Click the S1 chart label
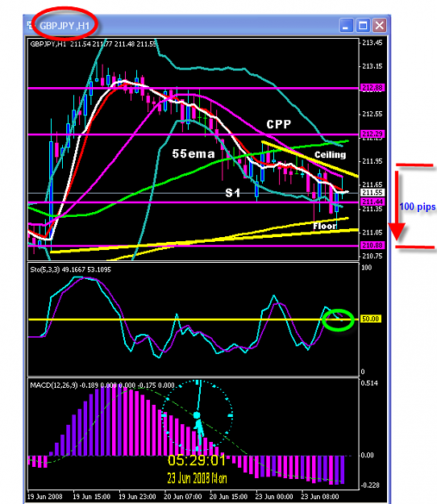 click(233, 193)
